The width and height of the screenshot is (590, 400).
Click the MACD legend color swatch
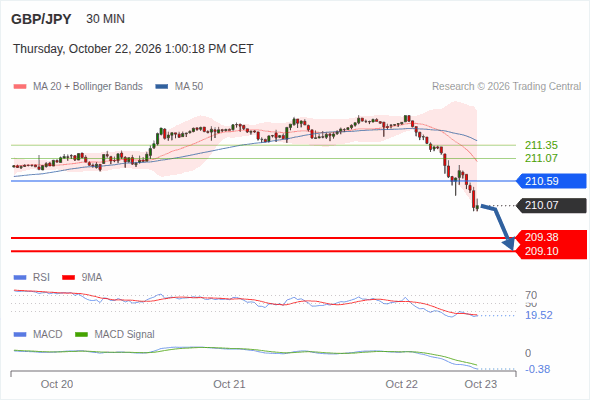20,335
